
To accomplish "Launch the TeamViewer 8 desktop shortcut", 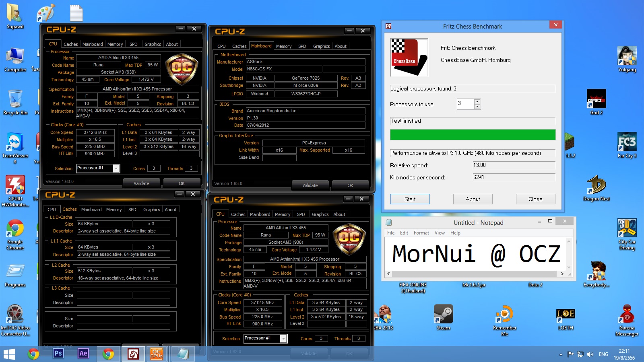I will pyautogui.click(x=15, y=148).
